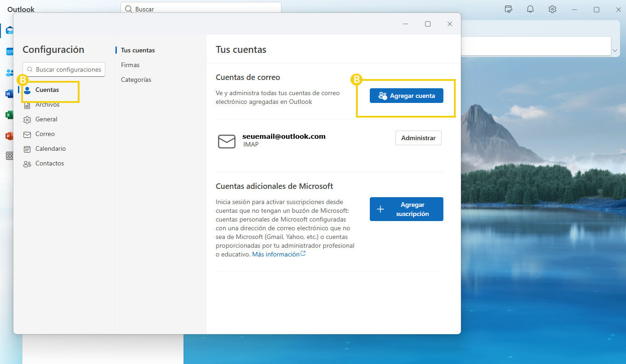Open the Más información link
The image size is (626, 364).
click(275, 253)
